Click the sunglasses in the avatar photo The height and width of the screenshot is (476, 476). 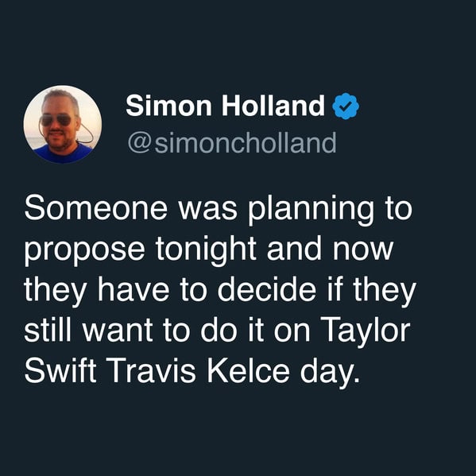56,120
